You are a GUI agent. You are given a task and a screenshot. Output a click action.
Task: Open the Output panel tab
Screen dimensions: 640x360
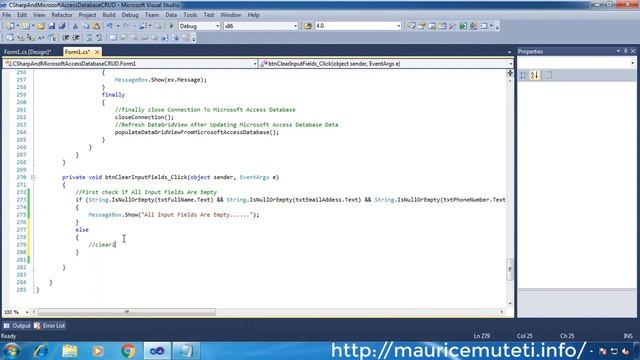[x=17, y=326]
